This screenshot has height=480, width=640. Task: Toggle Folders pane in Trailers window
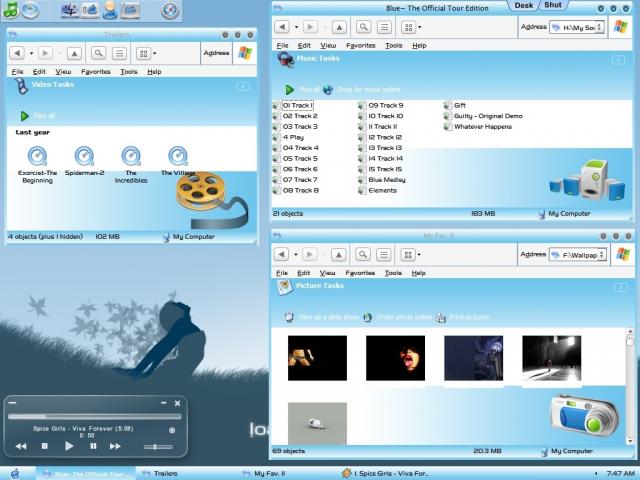(x=119, y=53)
